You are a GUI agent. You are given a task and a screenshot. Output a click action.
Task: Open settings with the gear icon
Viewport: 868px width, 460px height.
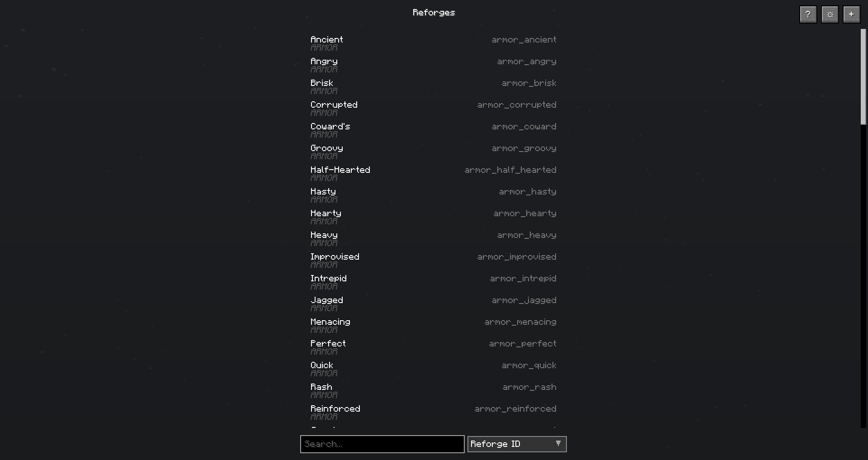[x=830, y=14]
